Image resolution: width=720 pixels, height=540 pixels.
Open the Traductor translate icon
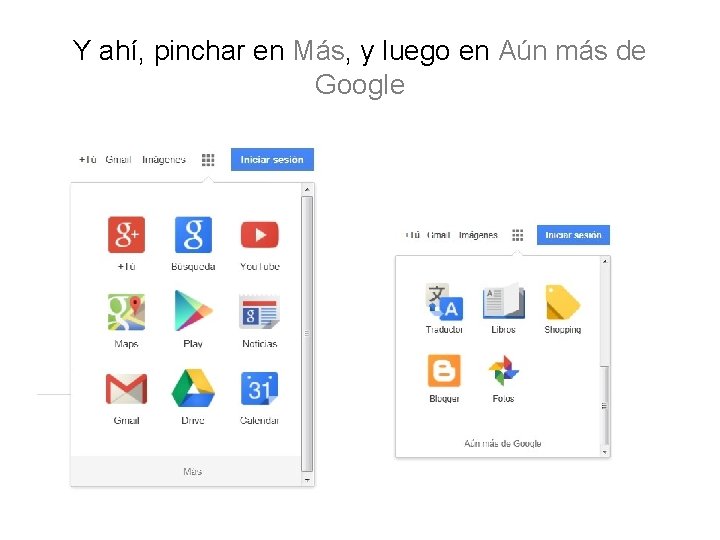(444, 302)
